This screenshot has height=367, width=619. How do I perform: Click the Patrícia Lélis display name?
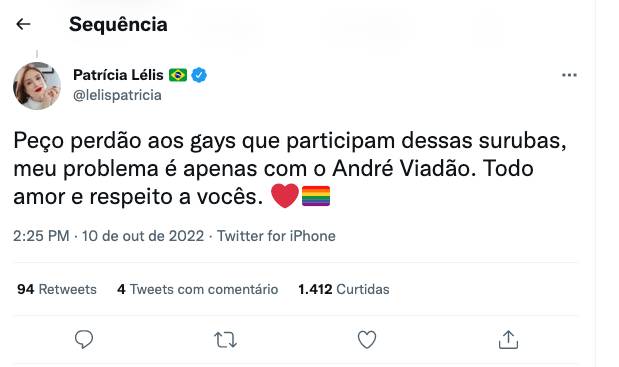[x=118, y=75]
